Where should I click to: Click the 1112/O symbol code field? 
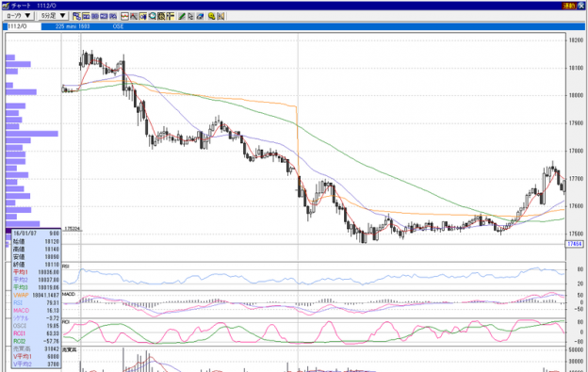pyautogui.click(x=22, y=26)
